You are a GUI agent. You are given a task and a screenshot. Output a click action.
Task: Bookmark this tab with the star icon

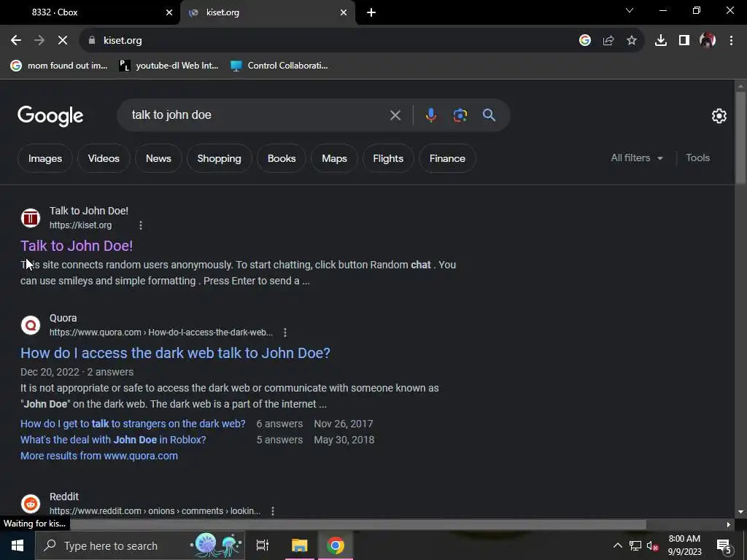point(632,41)
